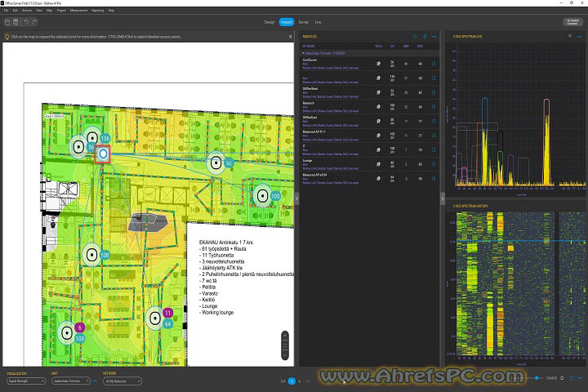The height and width of the screenshot is (392, 588).
Task: Undo the last action with the undo arrow
Action: coord(26,22)
